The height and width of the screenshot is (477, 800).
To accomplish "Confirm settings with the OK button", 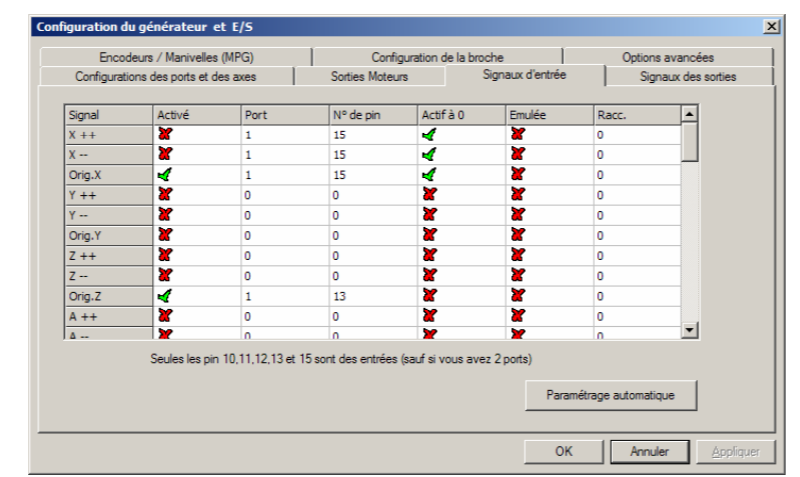I will click(563, 451).
